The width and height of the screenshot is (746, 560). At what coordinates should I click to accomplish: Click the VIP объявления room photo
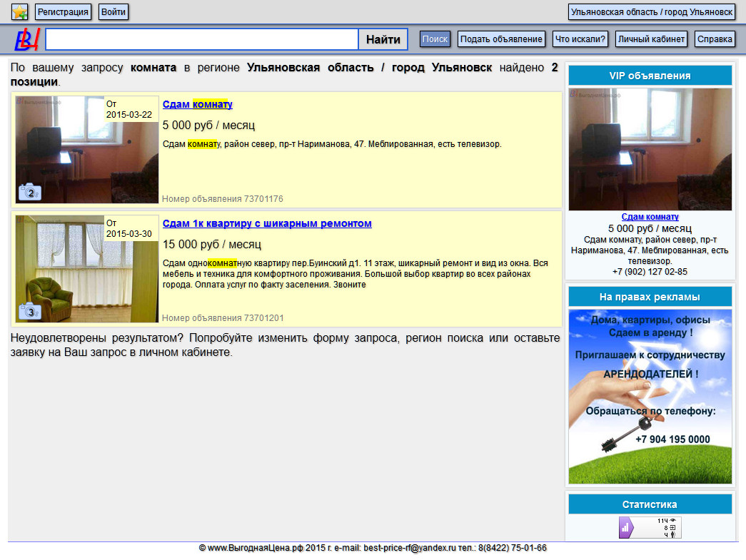(650, 149)
